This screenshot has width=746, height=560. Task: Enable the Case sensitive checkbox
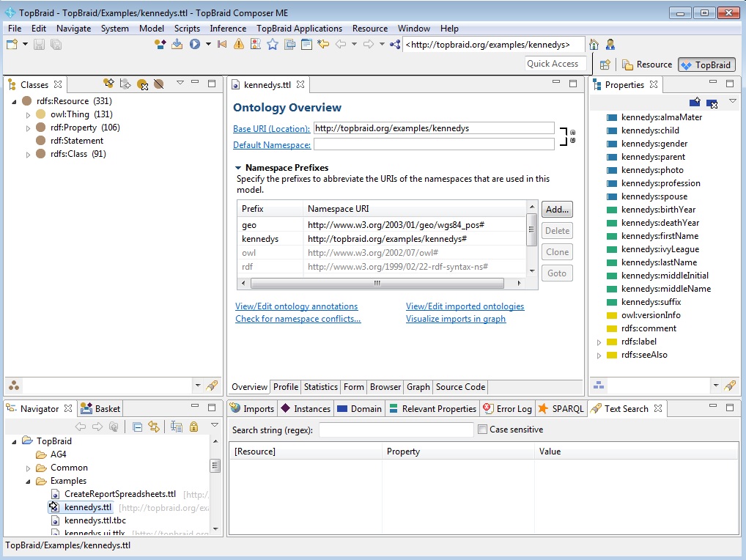click(482, 430)
